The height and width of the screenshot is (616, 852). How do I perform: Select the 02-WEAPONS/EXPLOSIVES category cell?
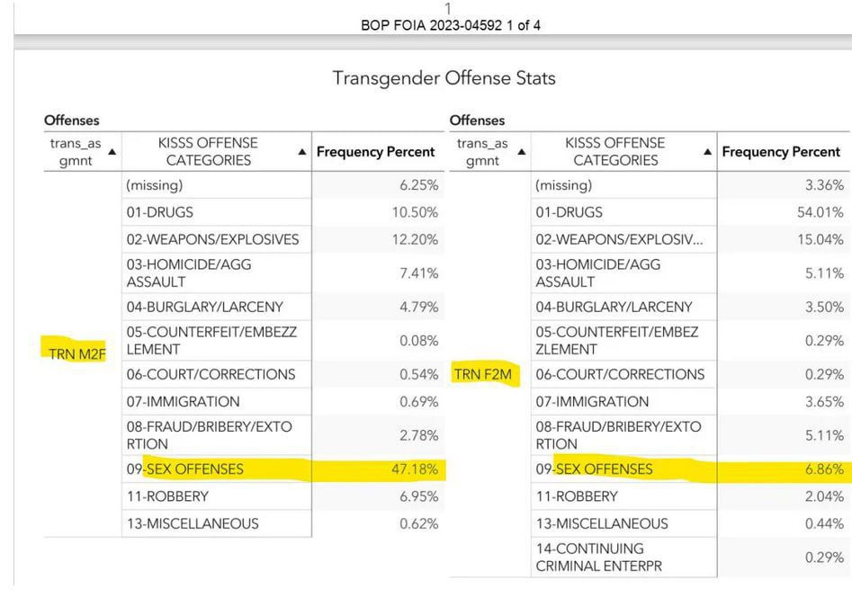pyautogui.click(x=212, y=239)
